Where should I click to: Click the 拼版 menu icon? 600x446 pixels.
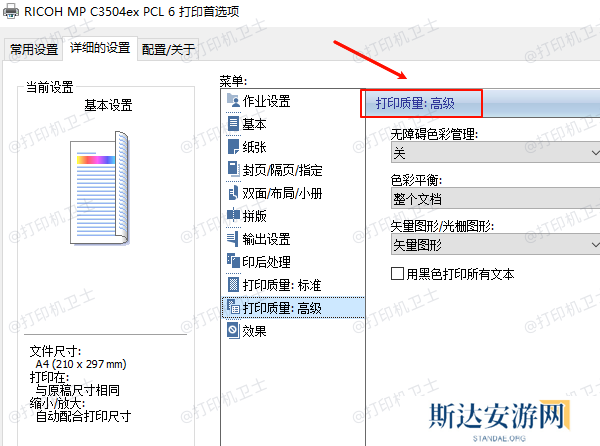coord(233,215)
